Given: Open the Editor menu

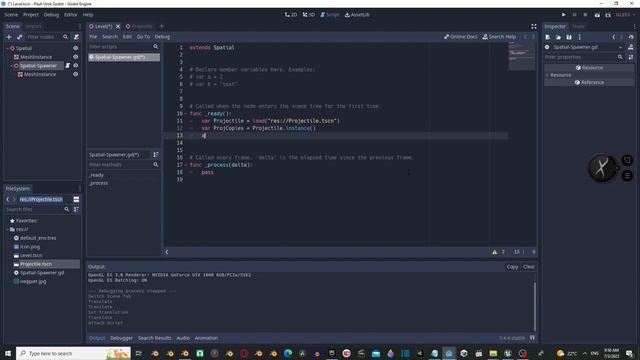Looking at the screenshot, I should [x=70, y=15].
